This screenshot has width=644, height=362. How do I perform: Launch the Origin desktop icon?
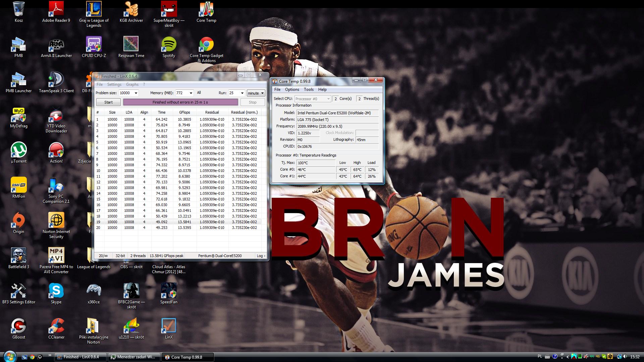(x=18, y=221)
